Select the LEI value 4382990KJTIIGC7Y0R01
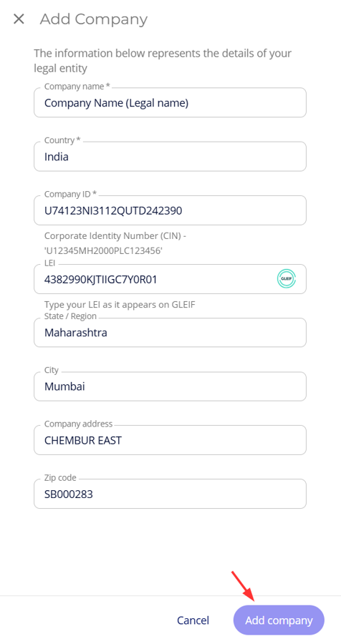The height and width of the screenshot is (644, 341). [100, 280]
